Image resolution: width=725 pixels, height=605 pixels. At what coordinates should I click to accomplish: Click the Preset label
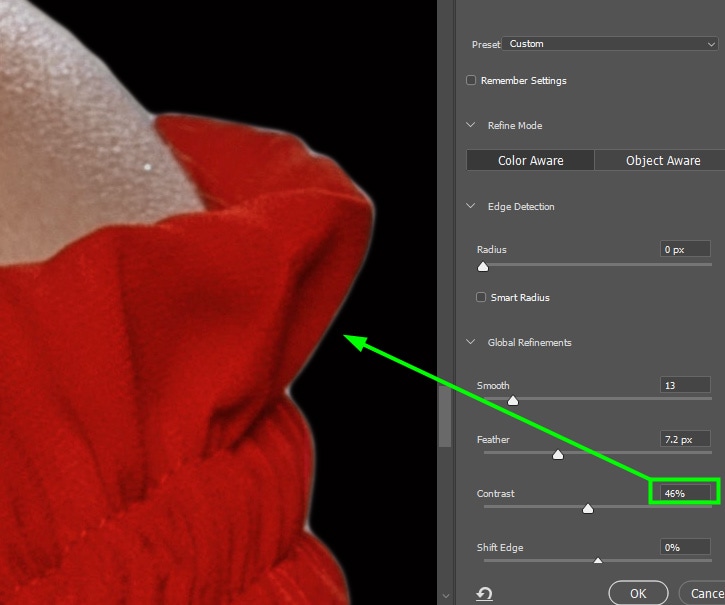tap(486, 44)
